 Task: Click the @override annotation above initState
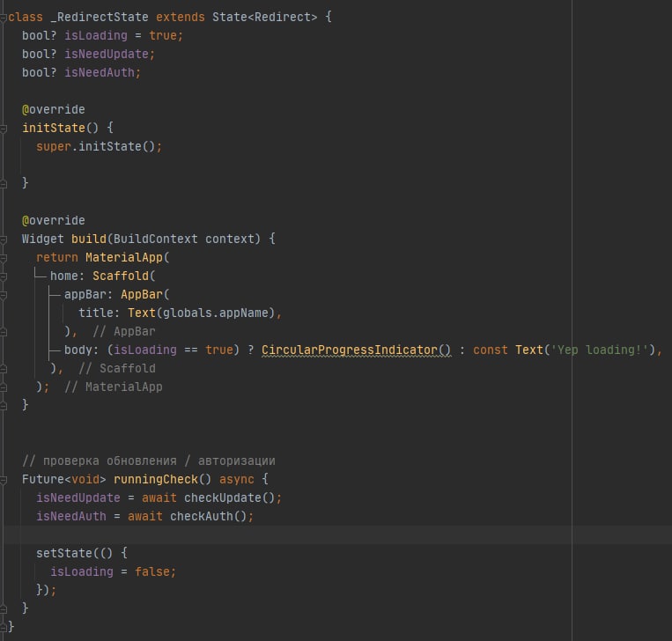point(54,110)
